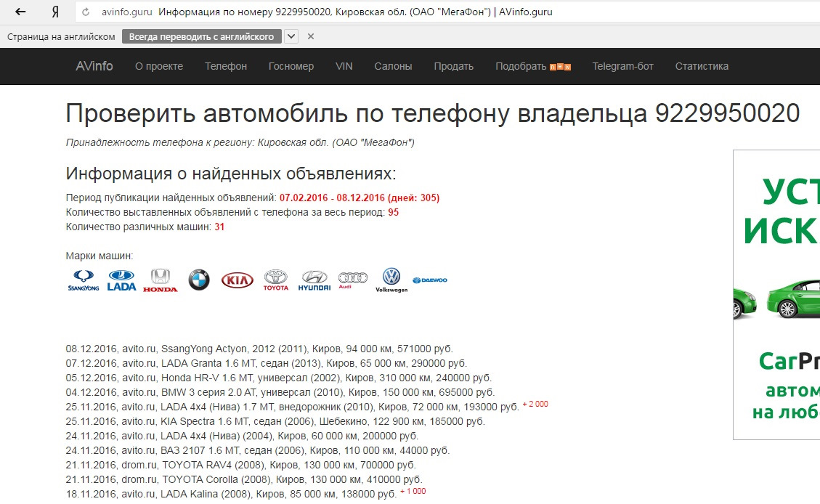This screenshot has width=820, height=504.
Task: Click the ad count value '95'
Action: [x=393, y=213]
